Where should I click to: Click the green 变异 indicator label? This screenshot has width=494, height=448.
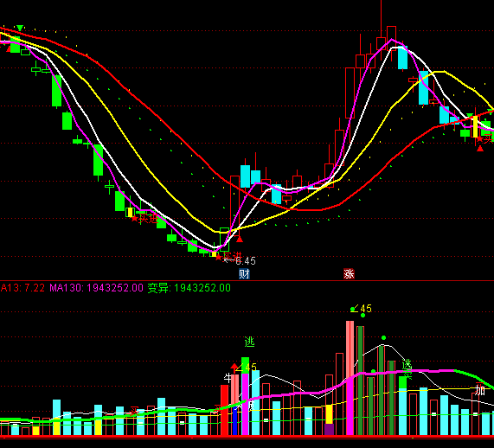[189, 288]
